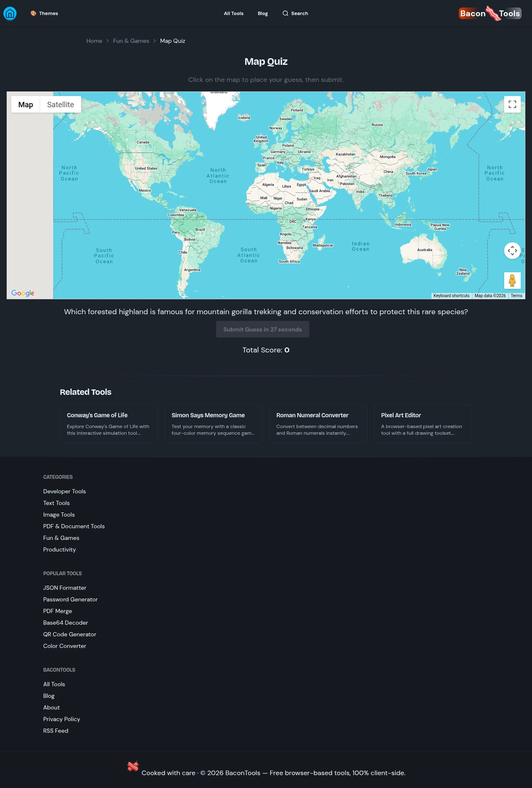This screenshot has height=788, width=532.
Task: Open the All Tools menu
Action: (x=234, y=13)
